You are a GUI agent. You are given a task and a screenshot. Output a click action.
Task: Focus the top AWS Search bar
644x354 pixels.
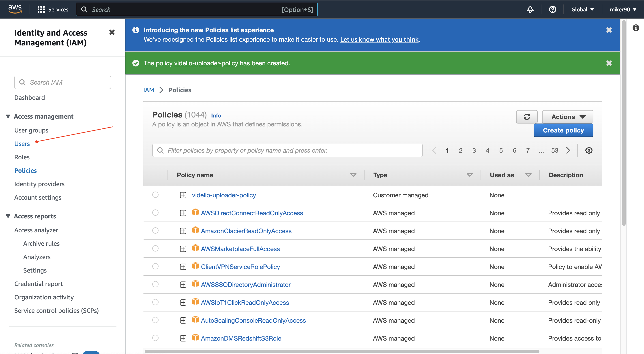point(197,9)
